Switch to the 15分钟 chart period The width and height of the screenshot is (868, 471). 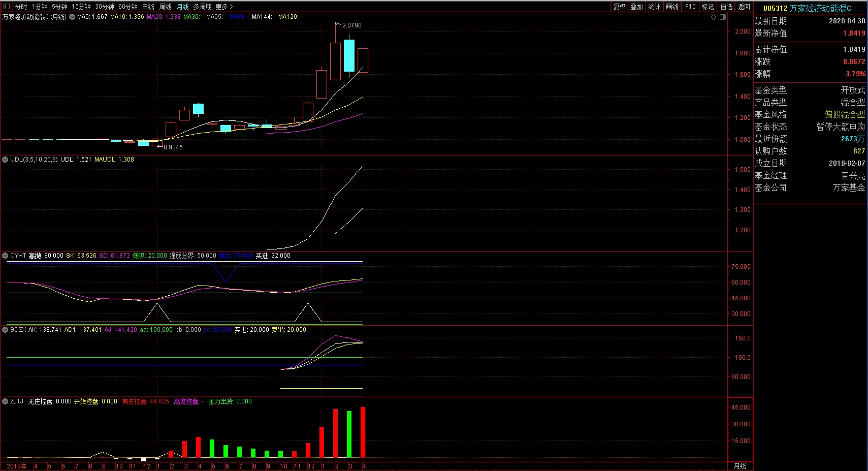point(81,7)
